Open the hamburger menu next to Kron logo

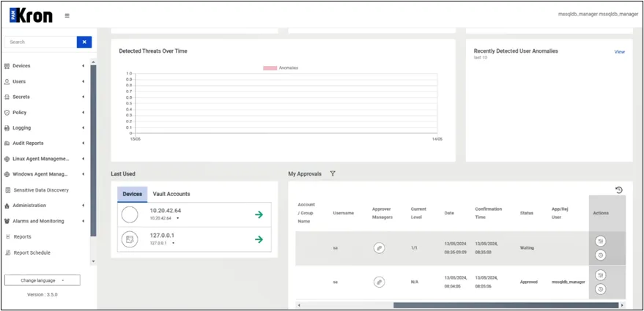pos(67,16)
